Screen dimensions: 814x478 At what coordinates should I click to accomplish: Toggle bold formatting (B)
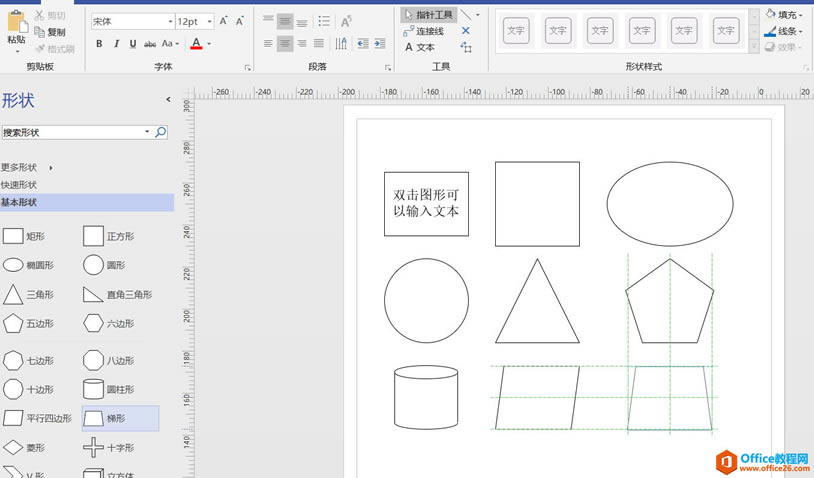[99, 44]
